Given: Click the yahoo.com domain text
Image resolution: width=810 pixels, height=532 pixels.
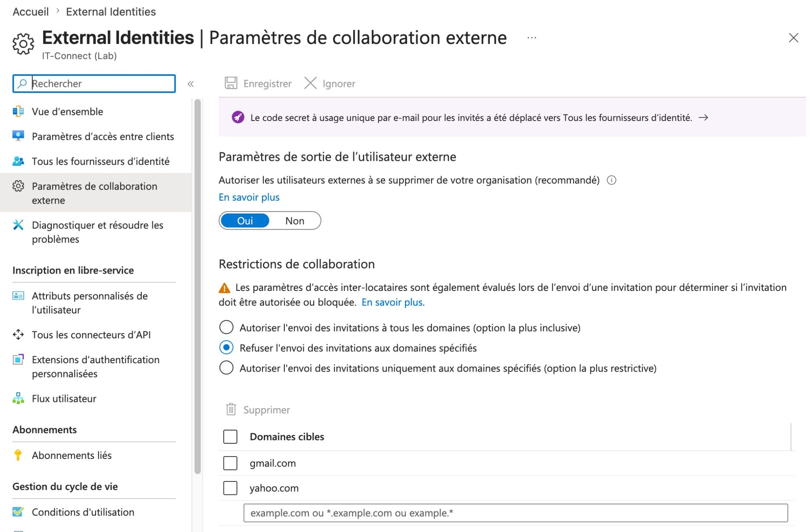Looking at the screenshot, I should coord(274,488).
